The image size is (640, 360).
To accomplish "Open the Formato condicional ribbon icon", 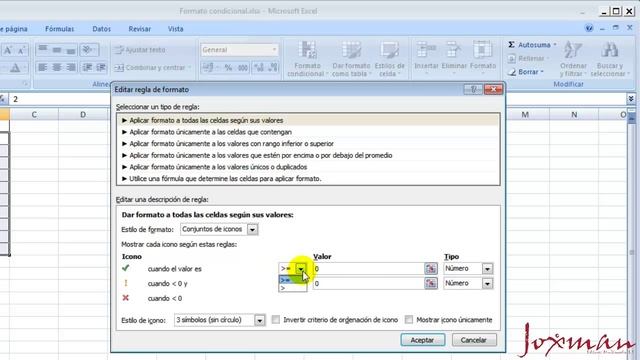I will tap(307, 59).
